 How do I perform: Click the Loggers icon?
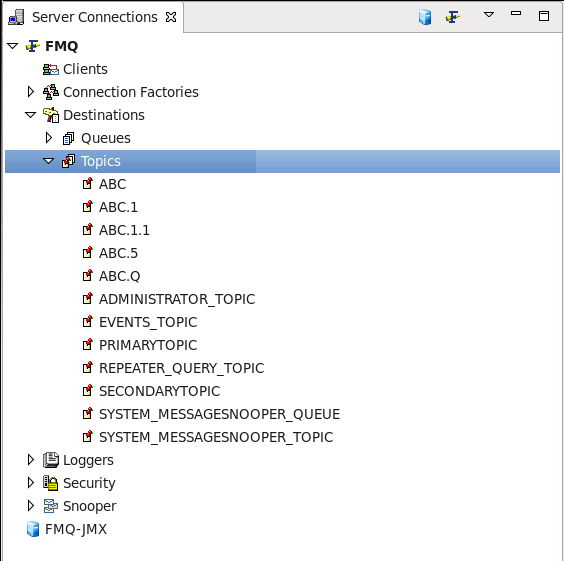51,460
